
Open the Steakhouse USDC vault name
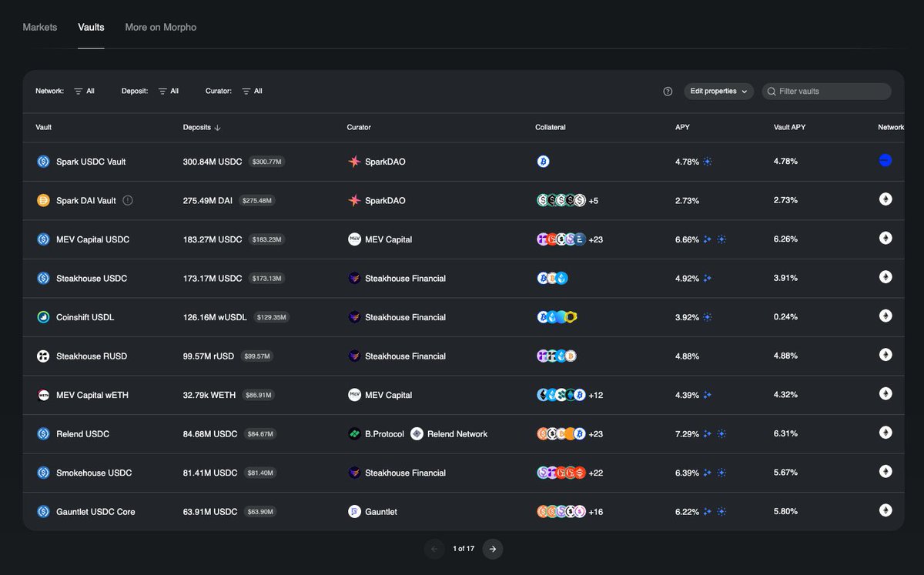point(92,278)
